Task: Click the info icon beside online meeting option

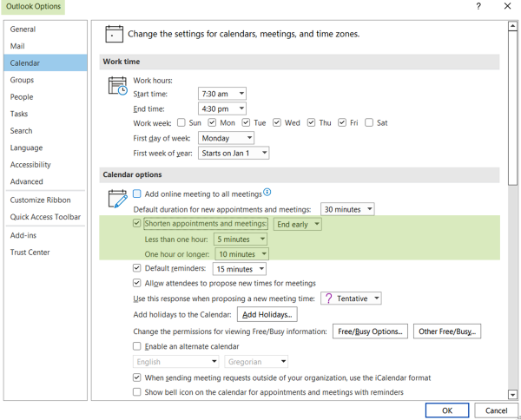Action: click(x=267, y=192)
